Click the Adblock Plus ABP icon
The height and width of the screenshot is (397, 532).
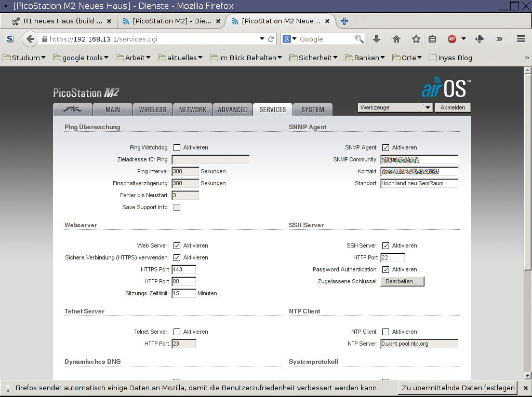coord(452,39)
